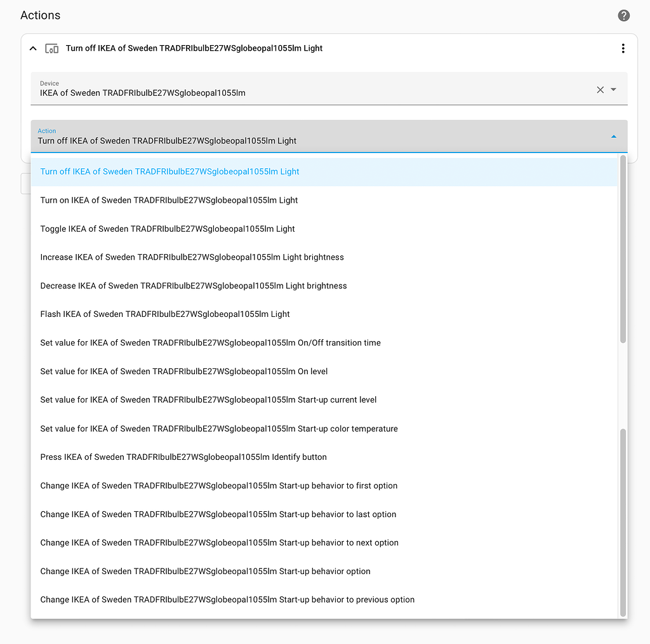
Task: Choose Start-up behavior to first option
Action: point(324,486)
